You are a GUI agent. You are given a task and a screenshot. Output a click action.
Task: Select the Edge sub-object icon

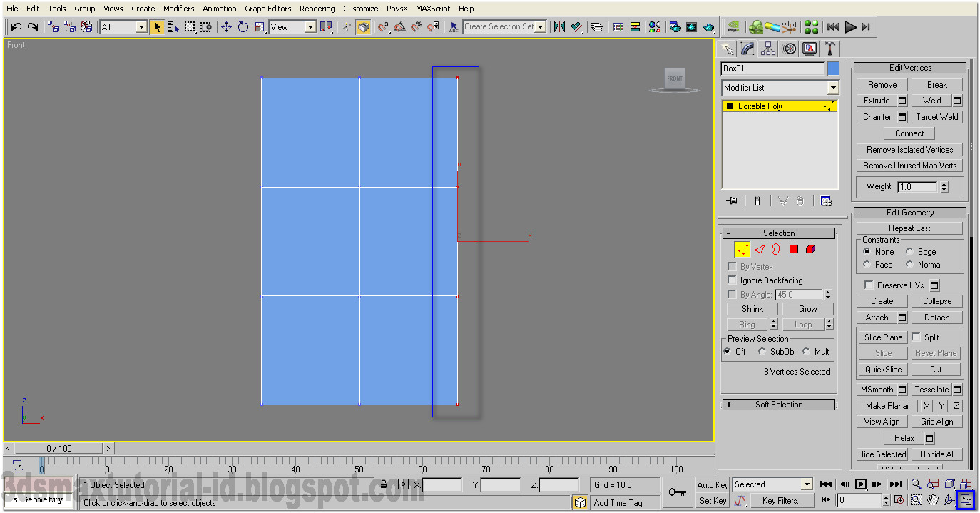click(759, 249)
